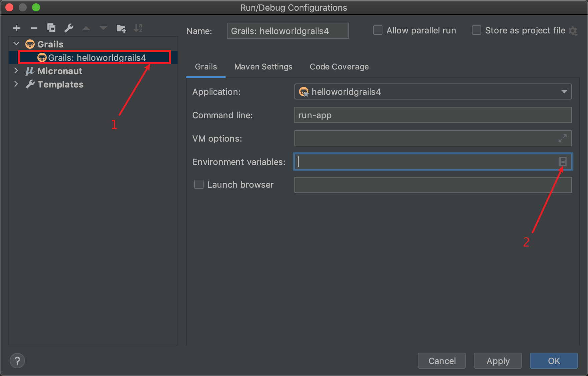Click the Apply button

[498, 361]
